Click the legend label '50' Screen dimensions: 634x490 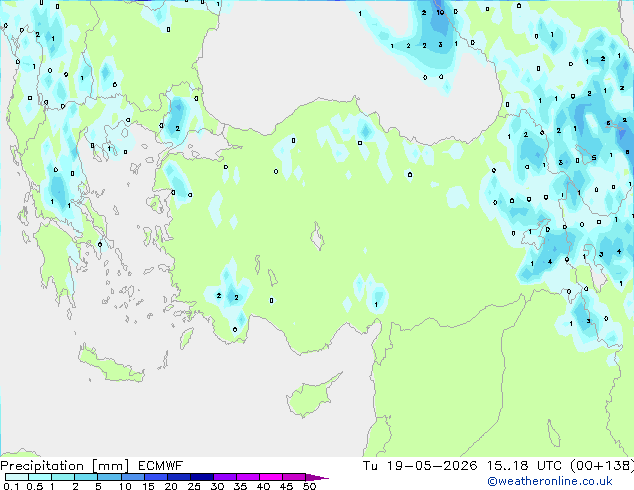[x=310, y=486]
